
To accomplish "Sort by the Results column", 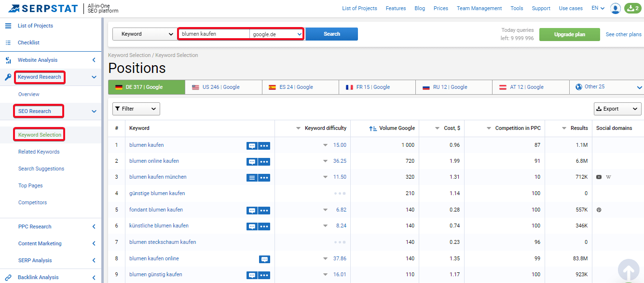I will [x=575, y=128].
